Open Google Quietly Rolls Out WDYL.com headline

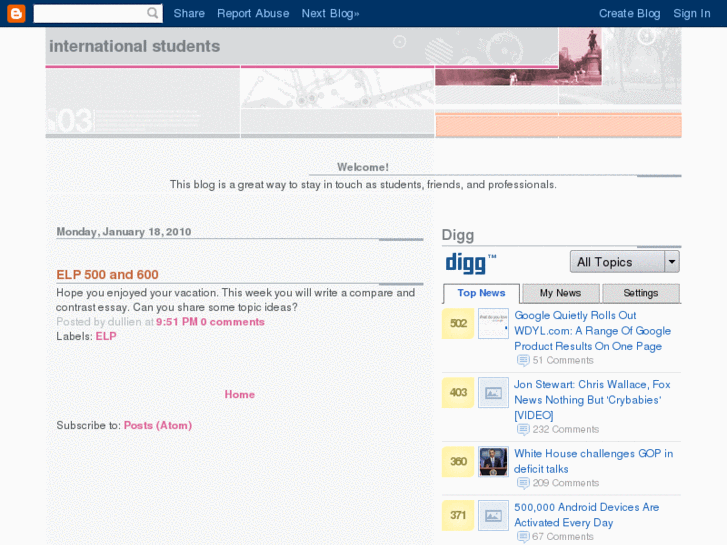[x=593, y=331]
